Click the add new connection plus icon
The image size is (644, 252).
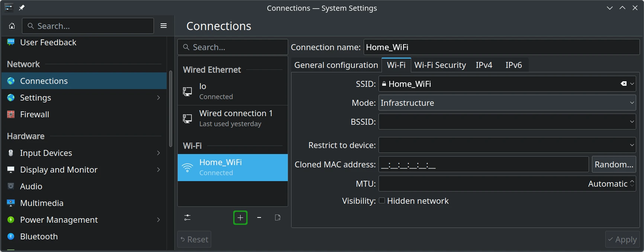pos(240,218)
